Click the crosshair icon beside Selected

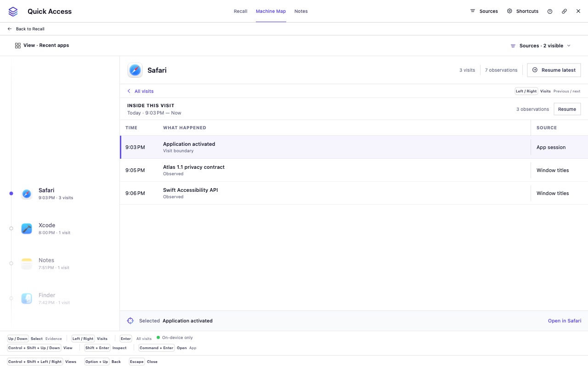[130, 321]
